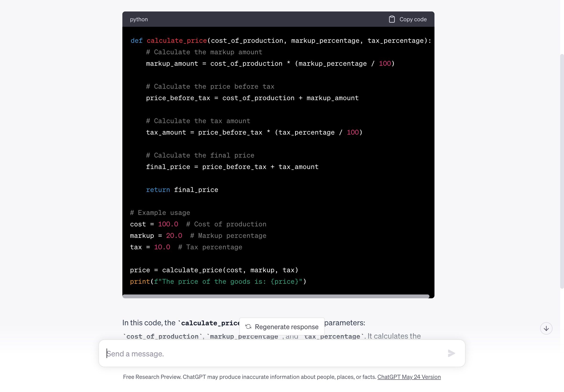Viewport: 564px width, 392px height.
Task: Click the def calculate_price function name
Action: click(x=177, y=41)
